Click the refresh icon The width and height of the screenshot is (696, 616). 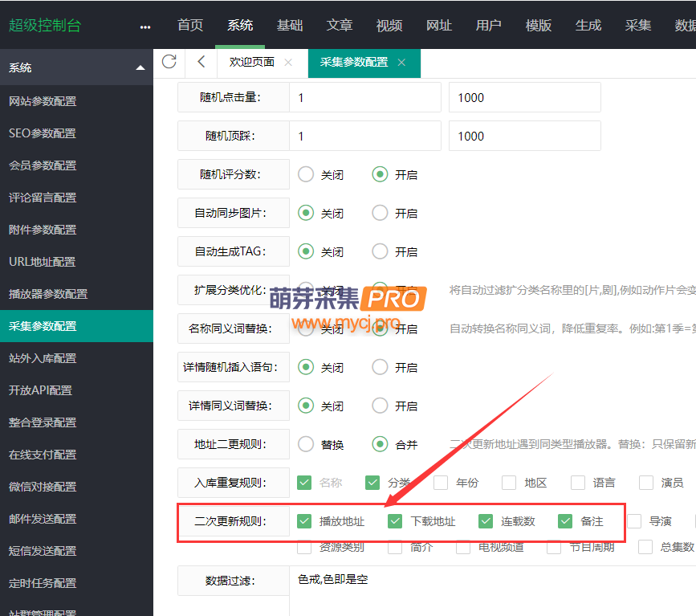169,61
